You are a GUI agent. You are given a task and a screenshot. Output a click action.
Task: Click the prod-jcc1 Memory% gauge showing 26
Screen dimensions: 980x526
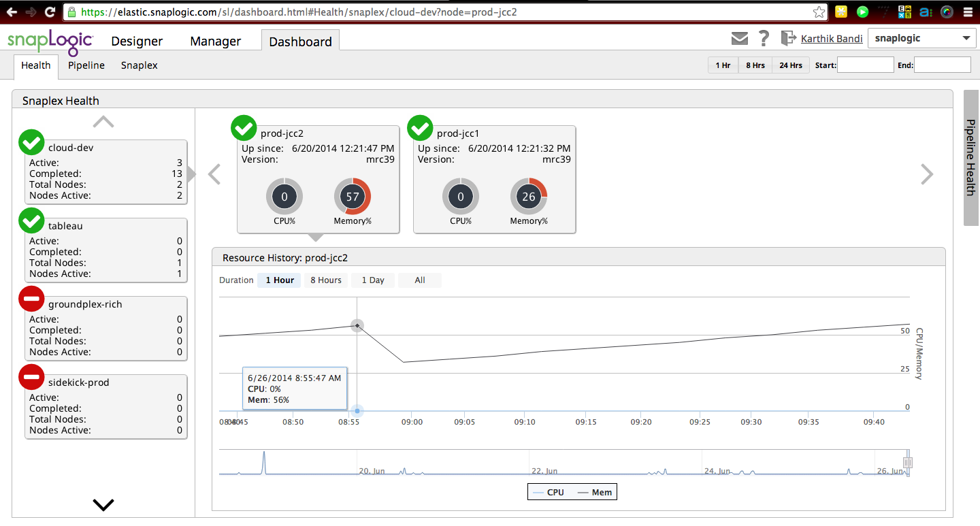coord(529,197)
